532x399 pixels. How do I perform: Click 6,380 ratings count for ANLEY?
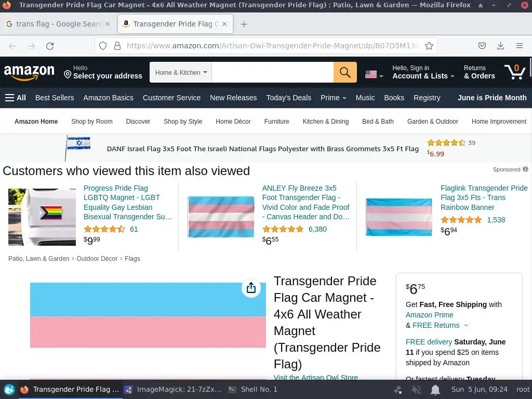(317, 229)
